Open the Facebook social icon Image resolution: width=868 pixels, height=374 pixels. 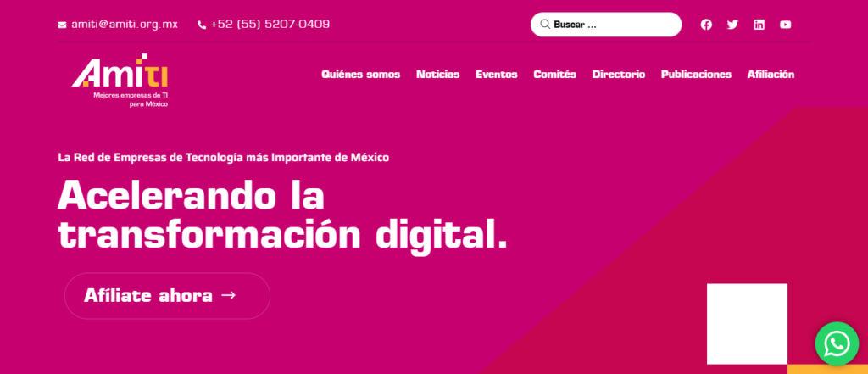click(706, 25)
